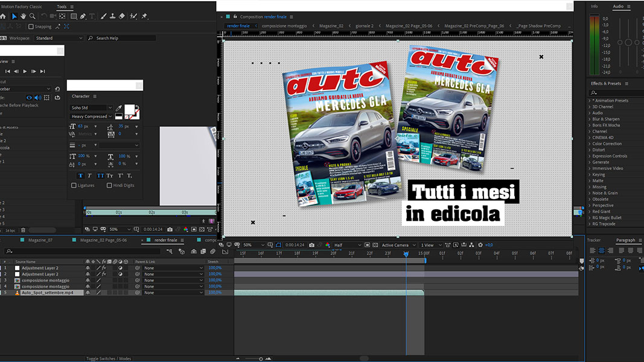Select the Hand tool
The width and height of the screenshot is (644, 362).
point(24,16)
